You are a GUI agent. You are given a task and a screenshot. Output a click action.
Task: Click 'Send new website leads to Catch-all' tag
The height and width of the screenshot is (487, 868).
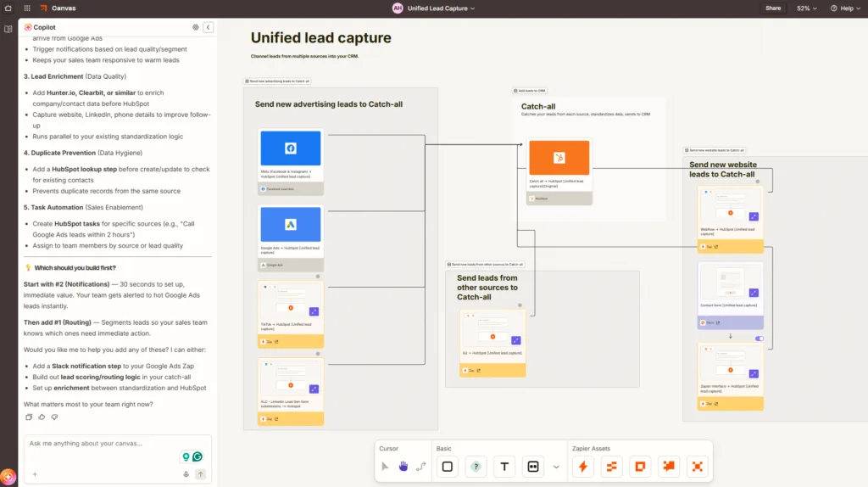point(714,150)
